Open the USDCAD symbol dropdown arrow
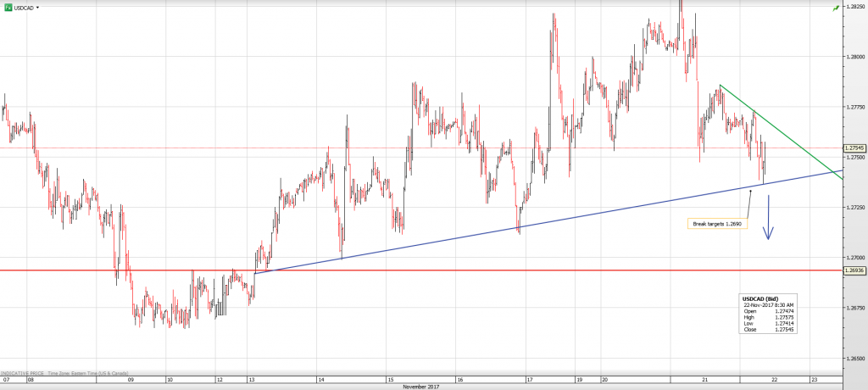 click(x=38, y=8)
